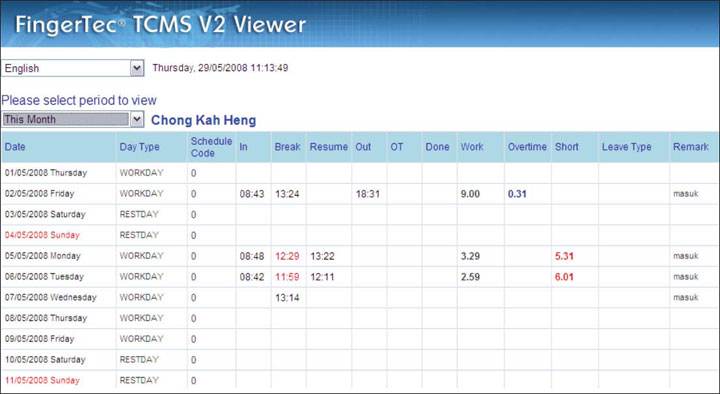This screenshot has width=720, height=394.
Task: Click the red 11/05/2008 Sunday date
Action: (42, 380)
